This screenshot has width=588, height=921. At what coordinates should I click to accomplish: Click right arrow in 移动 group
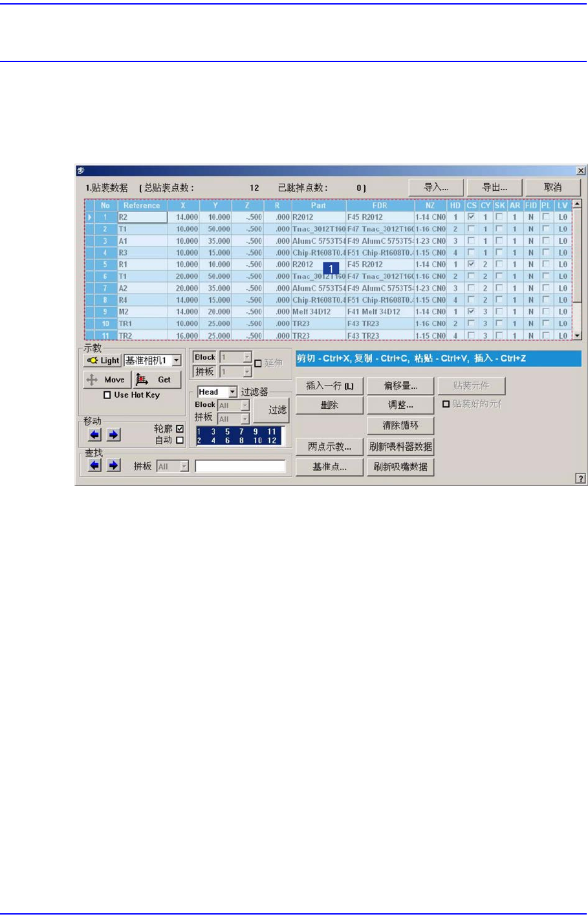[113, 435]
